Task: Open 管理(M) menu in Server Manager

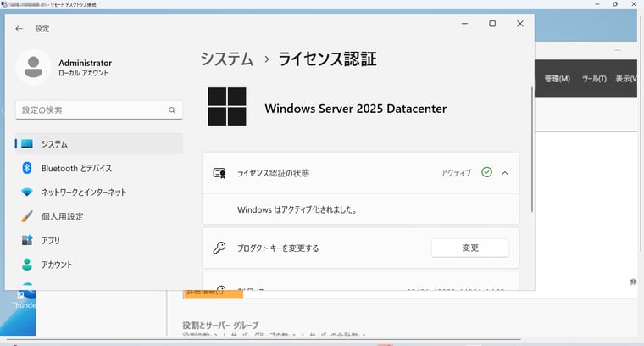Action: tap(558, 79)
